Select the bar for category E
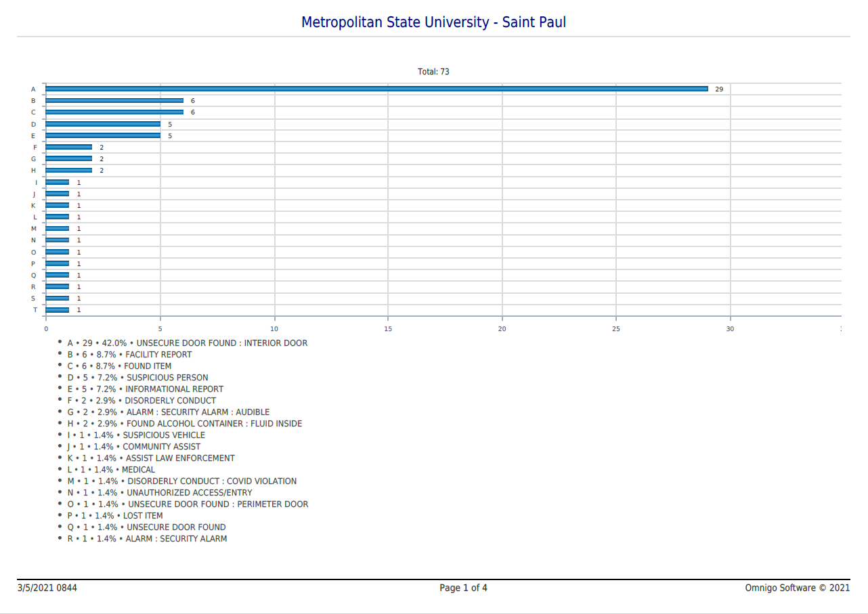The height and width of the screenshot is (614, 868). 103,135
